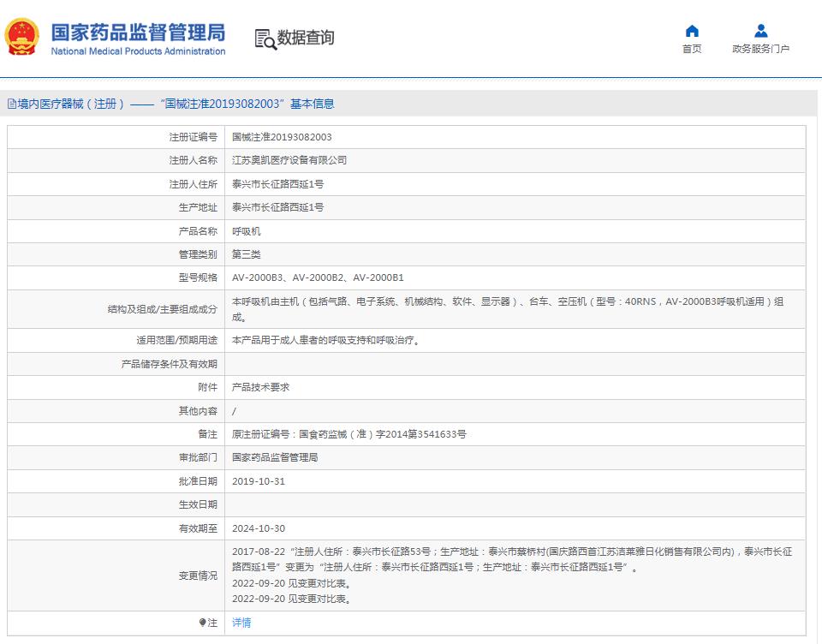This screenshot has height=644, width=822.
Task: Open the 数据查询 label
Action: coord(306,38)
